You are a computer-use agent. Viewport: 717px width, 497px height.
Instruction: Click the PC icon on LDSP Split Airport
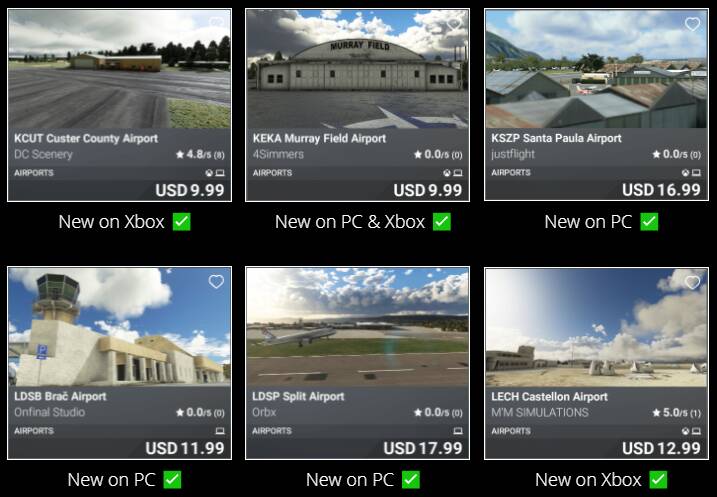coord(458,431)
